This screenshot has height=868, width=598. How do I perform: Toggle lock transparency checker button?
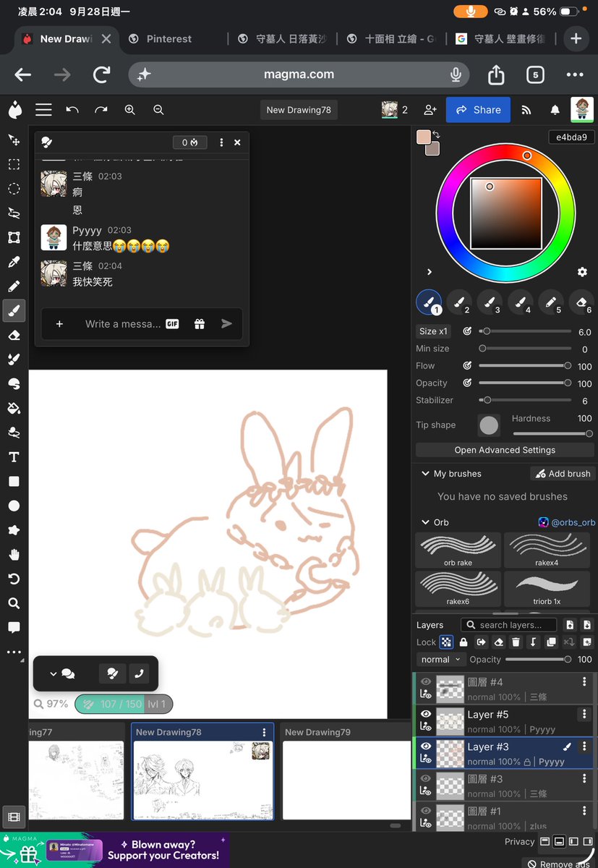click(x=446, y=642)
